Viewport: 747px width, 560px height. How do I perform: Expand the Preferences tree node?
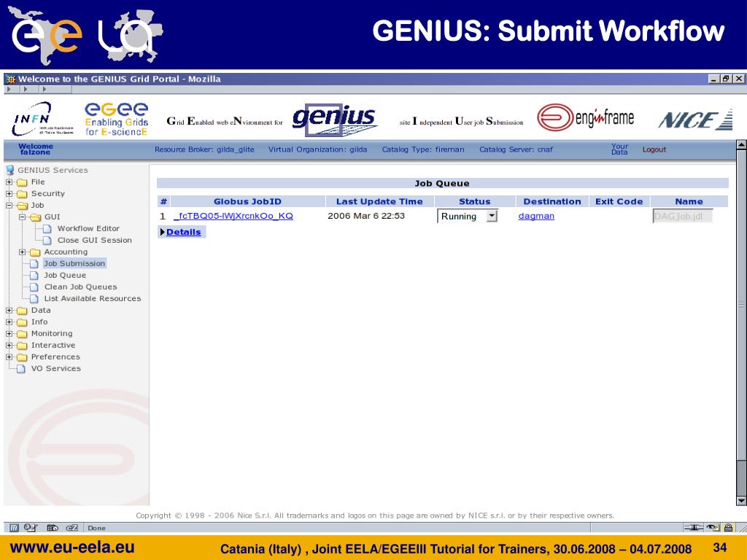click(x=9, y=357)
